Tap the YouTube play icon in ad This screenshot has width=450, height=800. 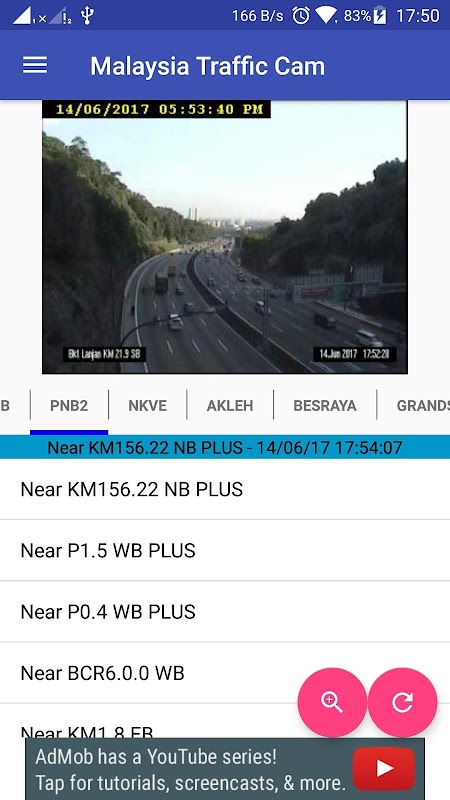pos(384,768)
